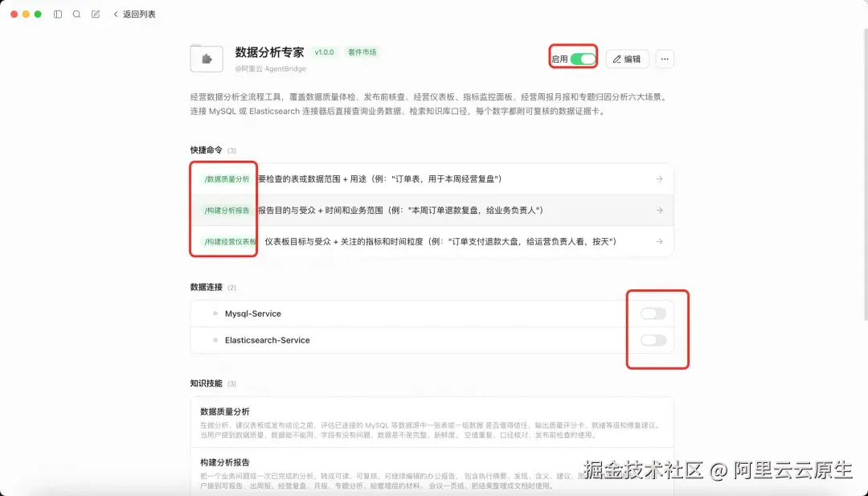Open the 数据质量分析 knowledge skill card

click(x=432, y=422)
